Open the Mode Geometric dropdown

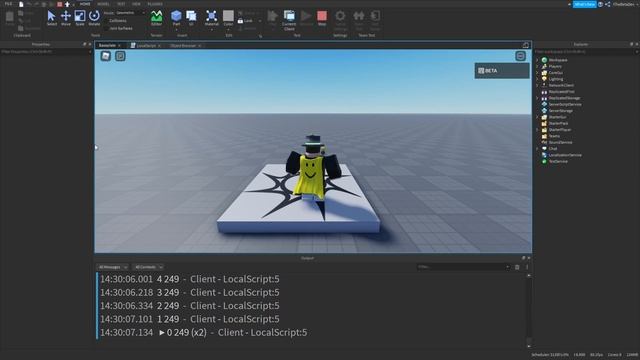[x=130, y=13]
